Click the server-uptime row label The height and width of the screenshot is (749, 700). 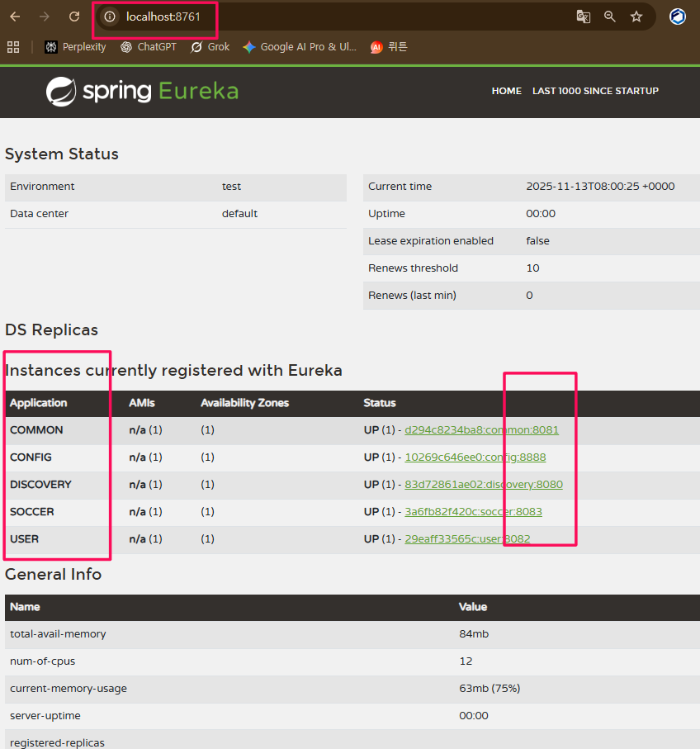pyautogui.click(x=45, y=716)
